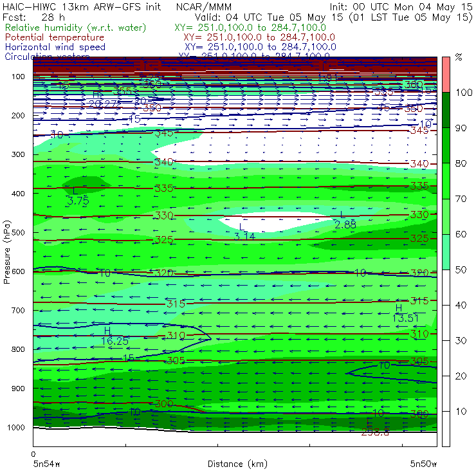The image size is (476, 476).
Task: Click the '5n50w' end location label
Action: tap(423, 464)
